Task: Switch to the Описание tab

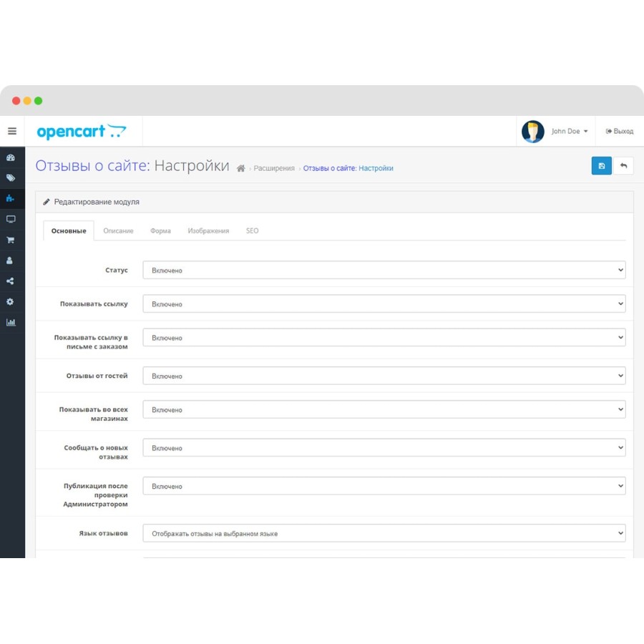Action: pyautogui.click(x=118, y=231)
